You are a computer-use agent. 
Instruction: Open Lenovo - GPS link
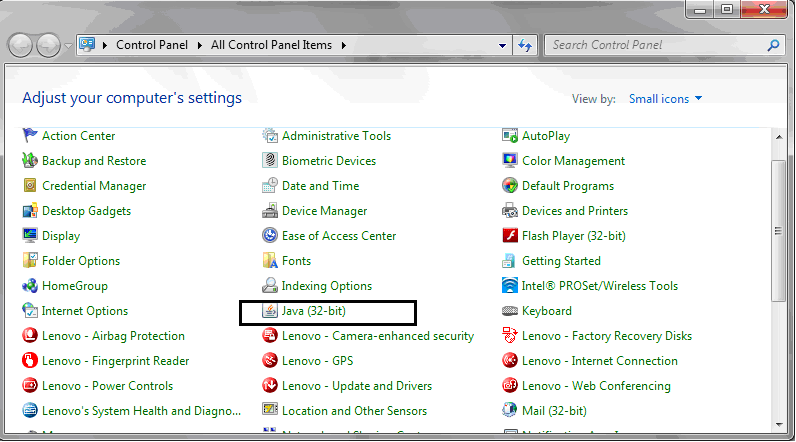point(317,361)
